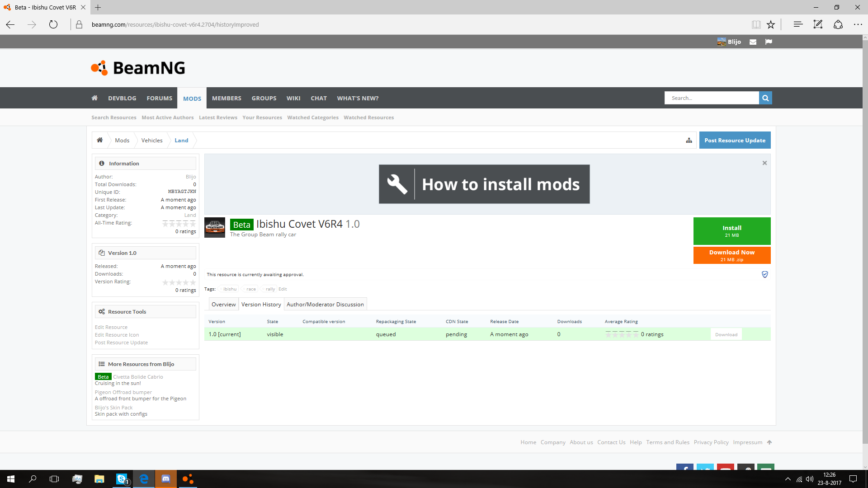Open Edge more options menu
The height and width of the screenshot is (488, 868).
pos(858,24)
